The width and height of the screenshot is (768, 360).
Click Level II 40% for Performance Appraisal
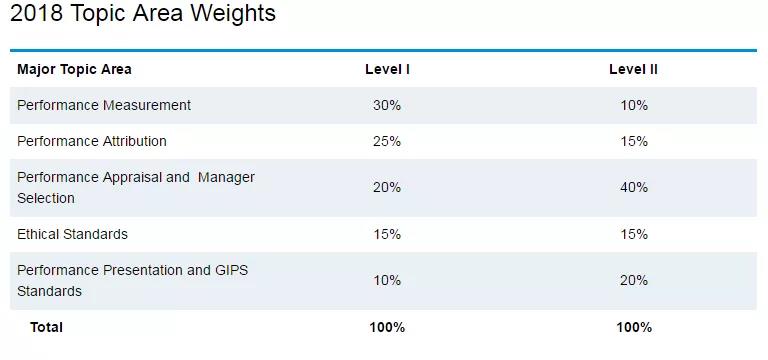point(634,188)
